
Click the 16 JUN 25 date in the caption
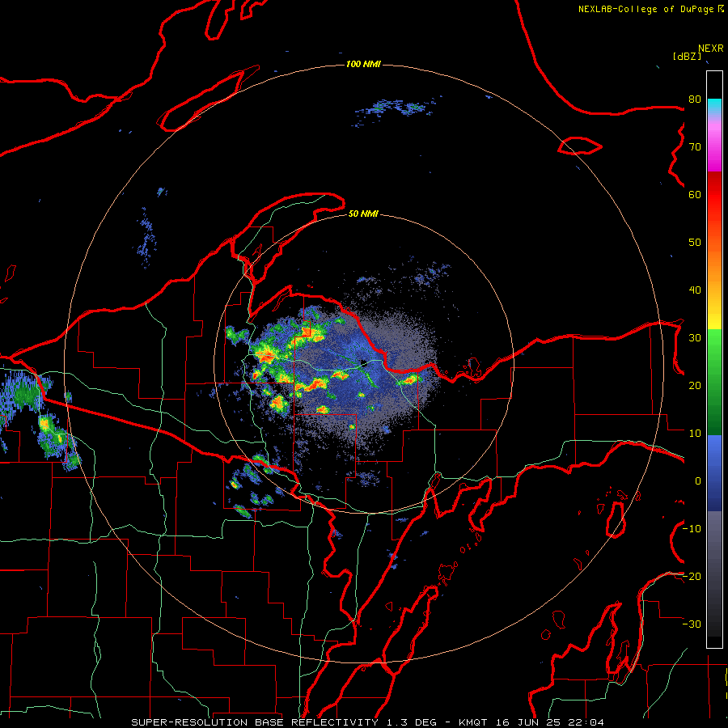tap(528, 722)
